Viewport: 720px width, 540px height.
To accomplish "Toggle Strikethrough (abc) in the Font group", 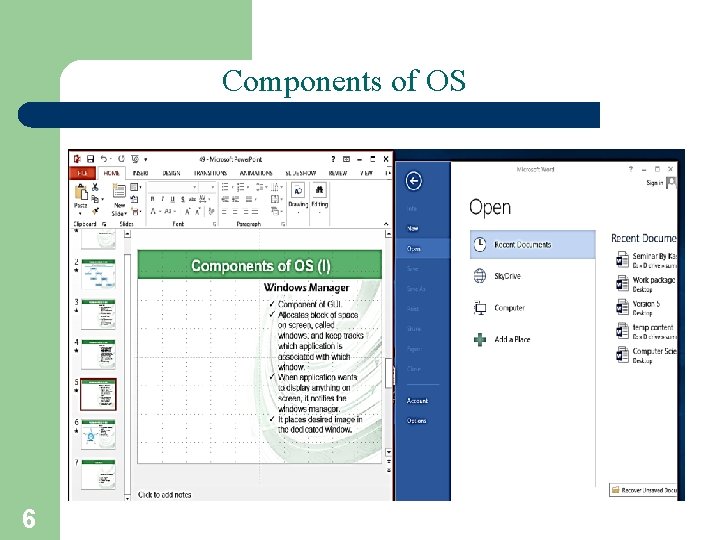I will point(192,199).
